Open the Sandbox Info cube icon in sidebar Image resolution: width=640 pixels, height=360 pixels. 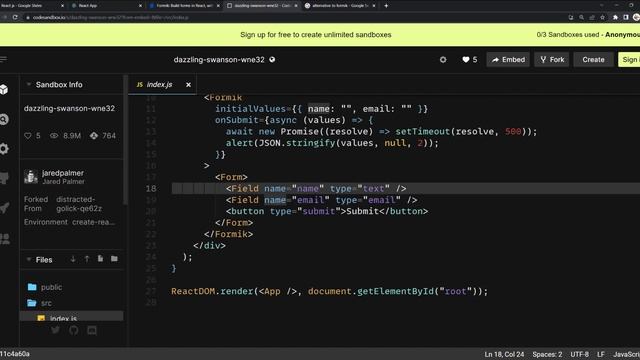pos(4,90)
